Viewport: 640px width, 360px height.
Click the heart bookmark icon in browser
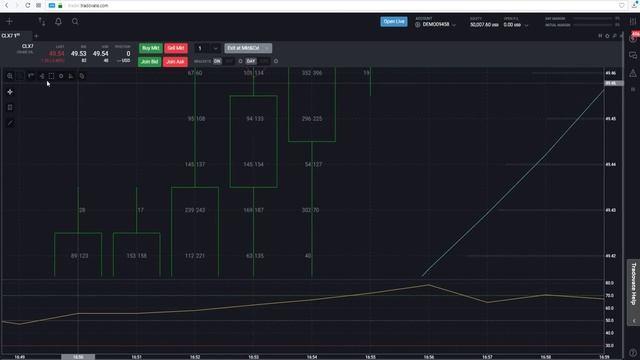tap(622, 5)
